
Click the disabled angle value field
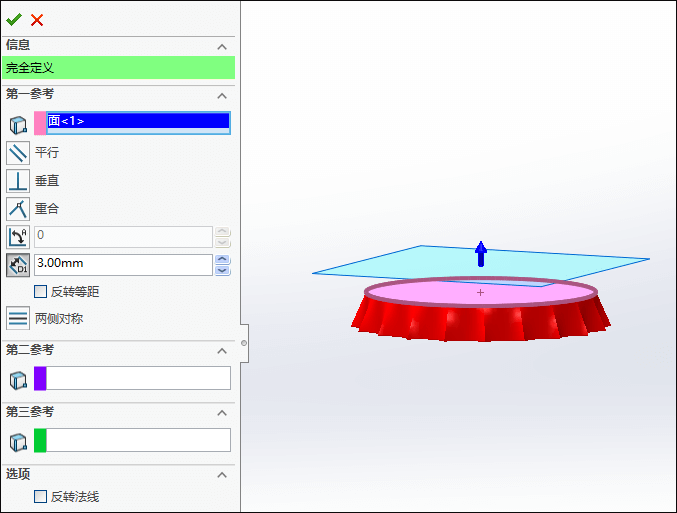point(123,237)
